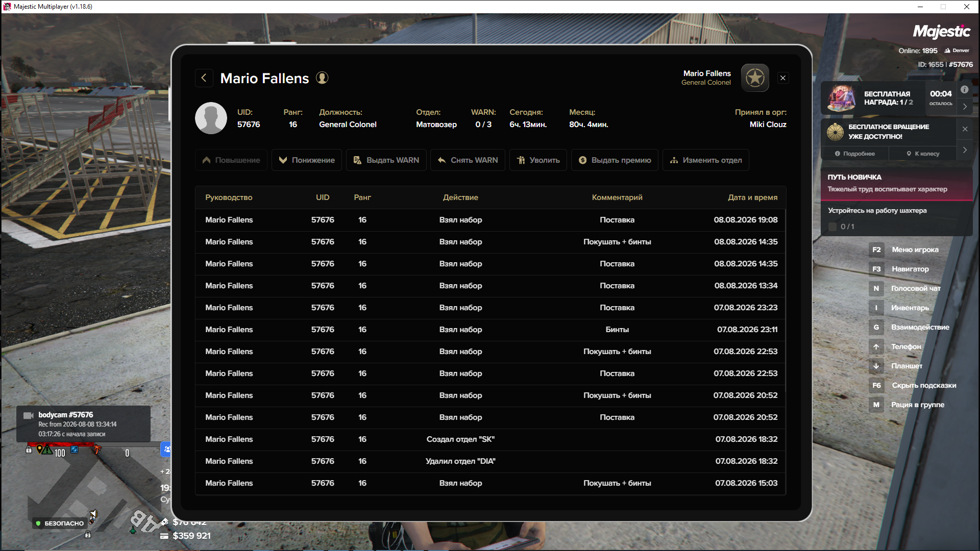This screenshot has width=980, height=551.
Task: Dismiss the free spin notification
Action: 965,129
